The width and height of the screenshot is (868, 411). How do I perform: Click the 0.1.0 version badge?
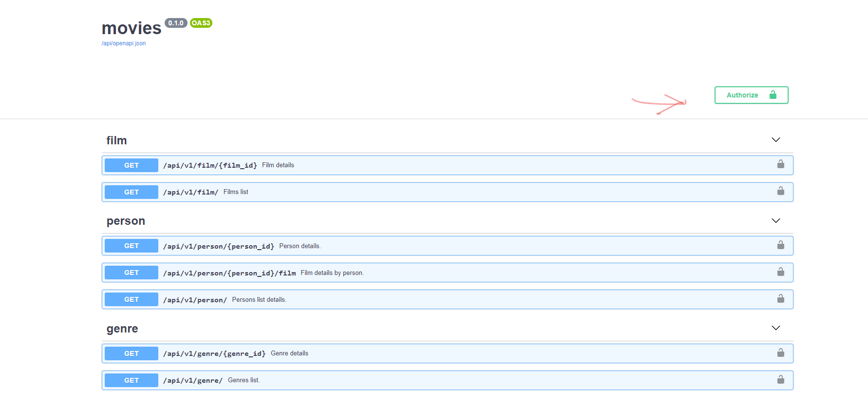pyautogui.click(x=176, y=23)
